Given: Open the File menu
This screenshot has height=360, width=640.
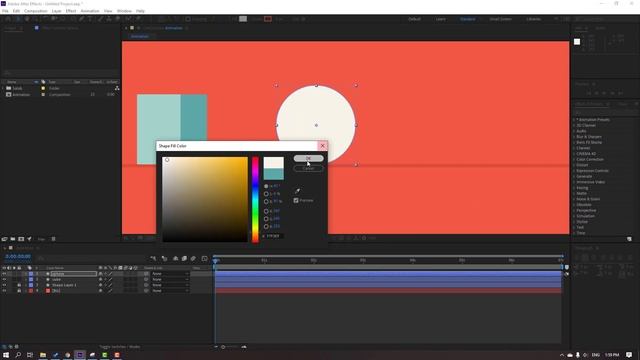Looking at the screenshot, I should click(x=5, y=11).
